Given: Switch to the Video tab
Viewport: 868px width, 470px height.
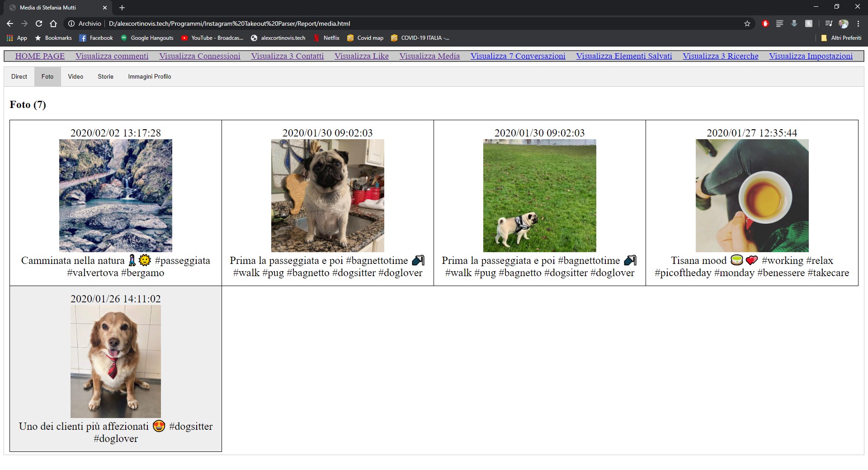Looking at the screenshot, I should (x=75, y=76).
